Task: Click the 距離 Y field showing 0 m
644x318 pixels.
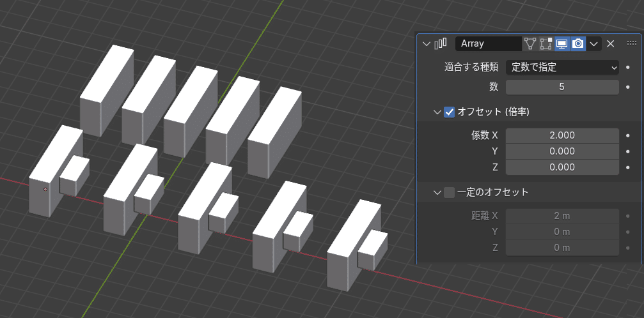Action: pos(562,232)
